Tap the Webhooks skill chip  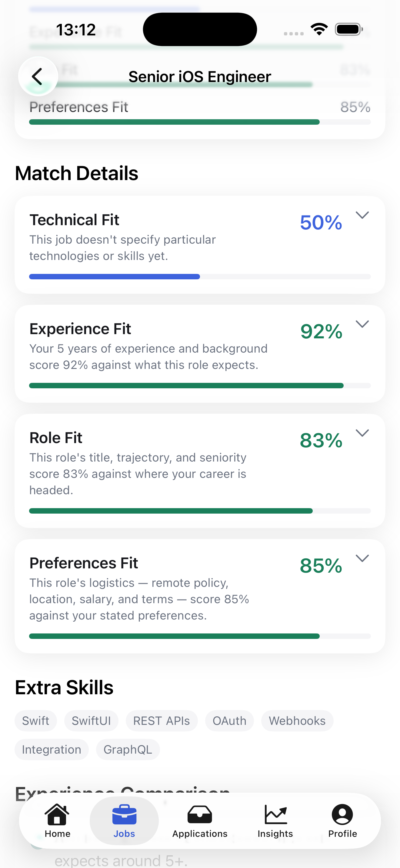297,721
